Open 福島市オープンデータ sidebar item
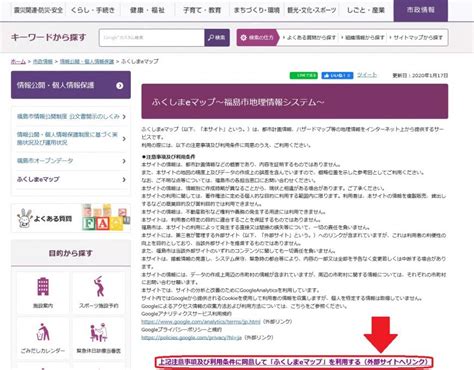Screen dimensions: 474x370 coord(45,161)
